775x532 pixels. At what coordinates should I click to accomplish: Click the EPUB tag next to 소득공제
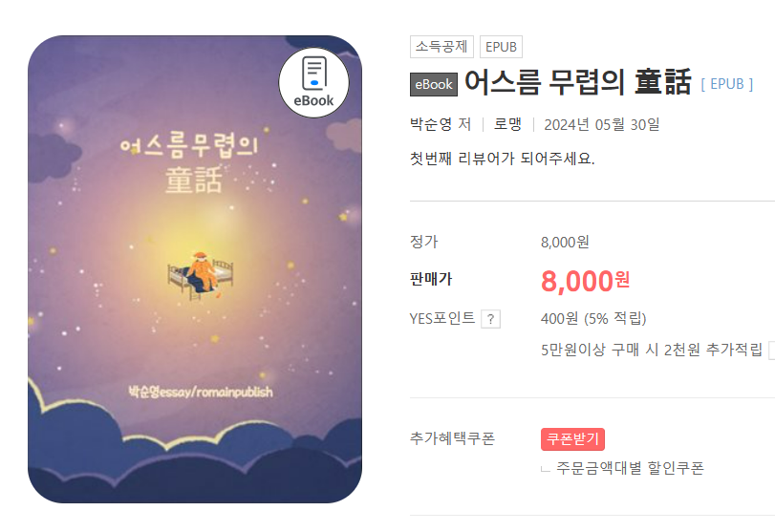pos(501,47)
